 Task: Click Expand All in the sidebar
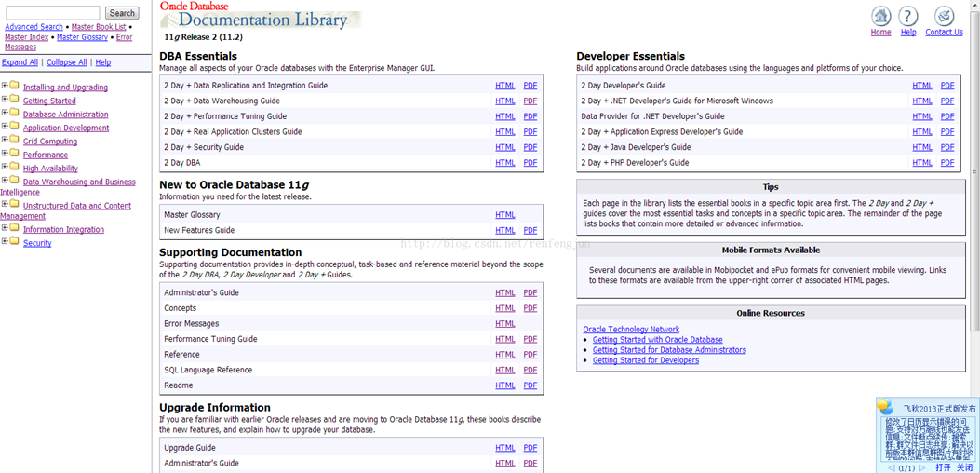click(20, 62)
